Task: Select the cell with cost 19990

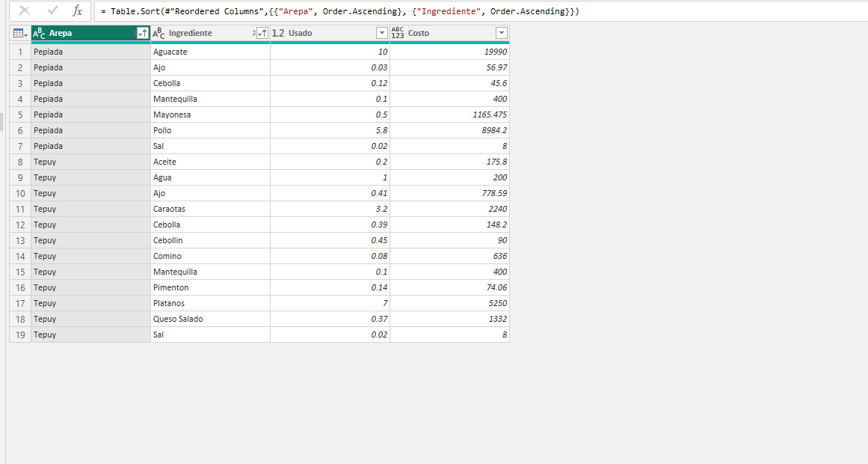Action: pyautogui.click(x=449, y=52)
